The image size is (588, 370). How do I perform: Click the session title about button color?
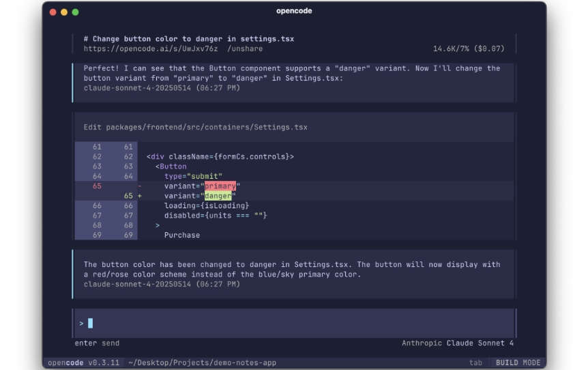point(189,39)
